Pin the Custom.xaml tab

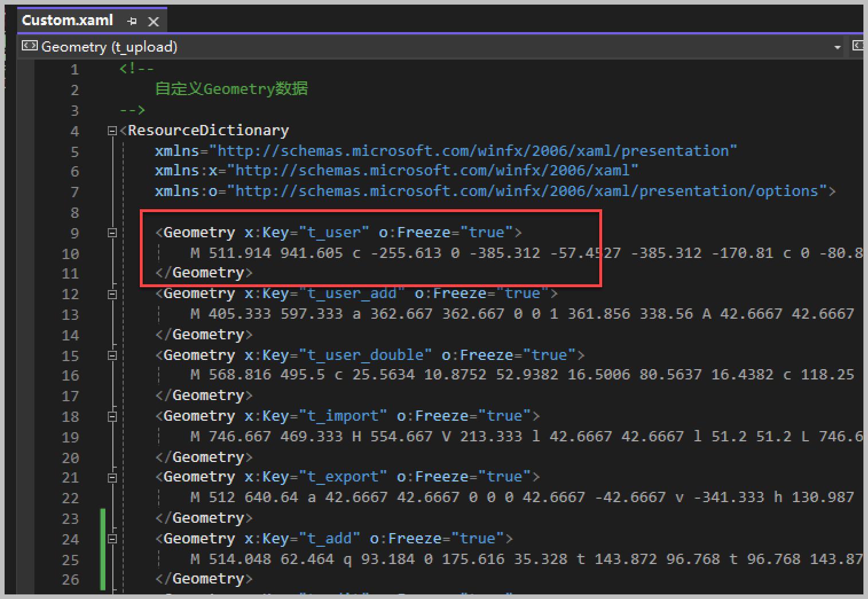132,21
